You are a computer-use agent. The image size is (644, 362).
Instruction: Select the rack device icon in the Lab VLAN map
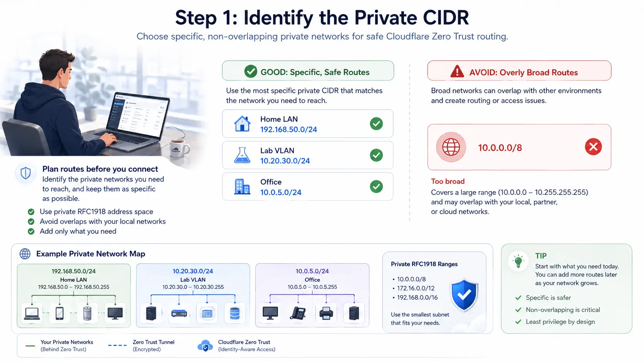pyautogui.click(x=207, y=314)
